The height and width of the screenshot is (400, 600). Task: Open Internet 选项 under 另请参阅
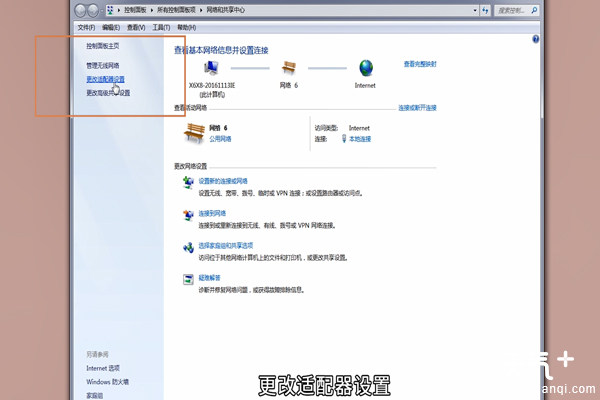tap(104, 368)
